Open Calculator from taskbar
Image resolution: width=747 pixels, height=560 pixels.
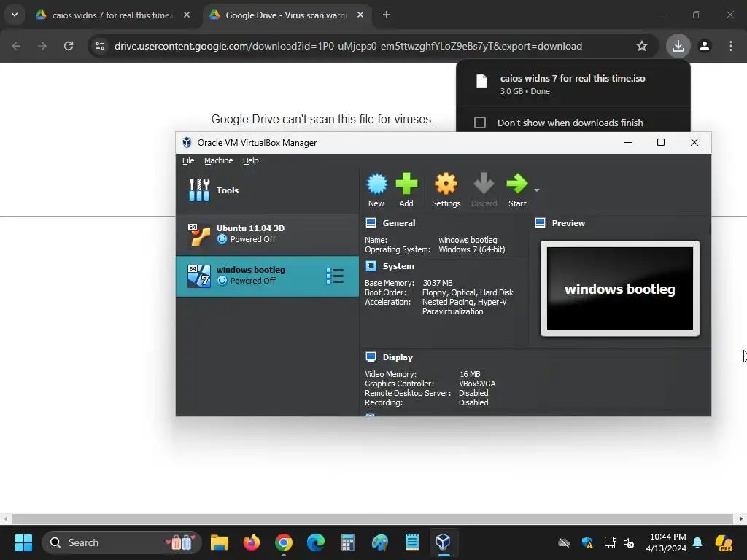point(348,542)
